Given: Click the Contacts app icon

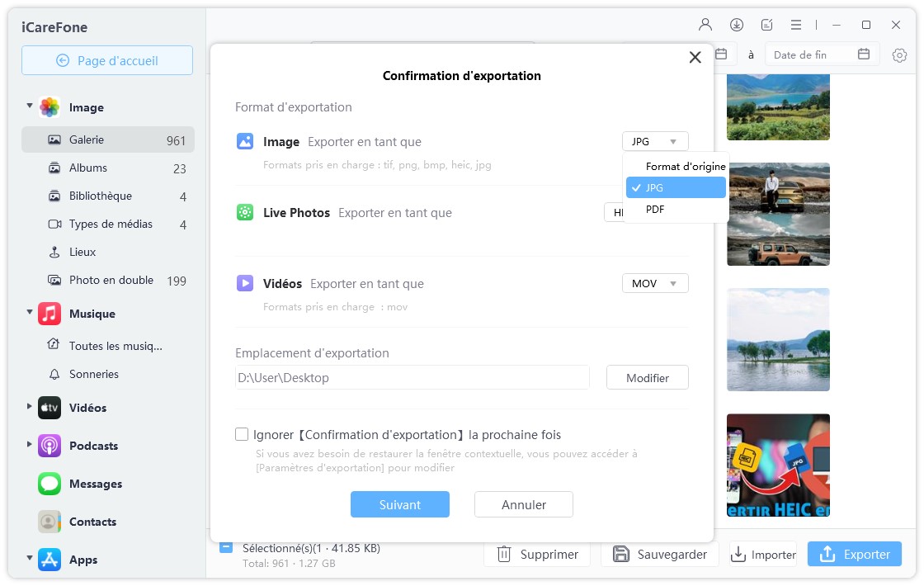Looking at the screenshot, I should (49, 522).
